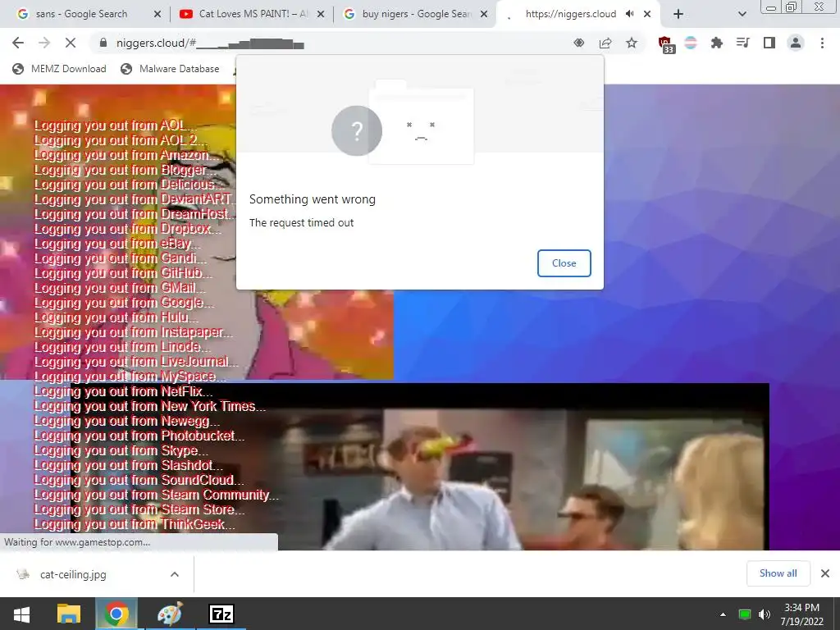Viewport: 840px width, 630px height.
Task: Toggle the side panel icon
Action: pyautogui.click(x=769, y=43)
